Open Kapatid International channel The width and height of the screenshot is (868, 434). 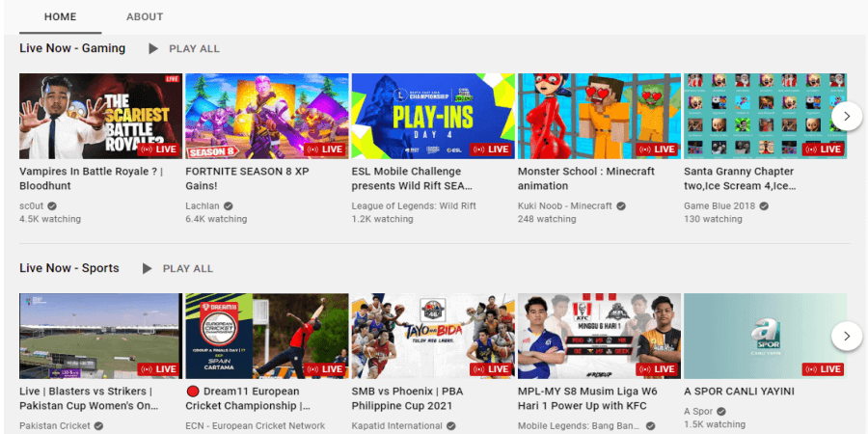pyautogui.click(x=397, y=425)
